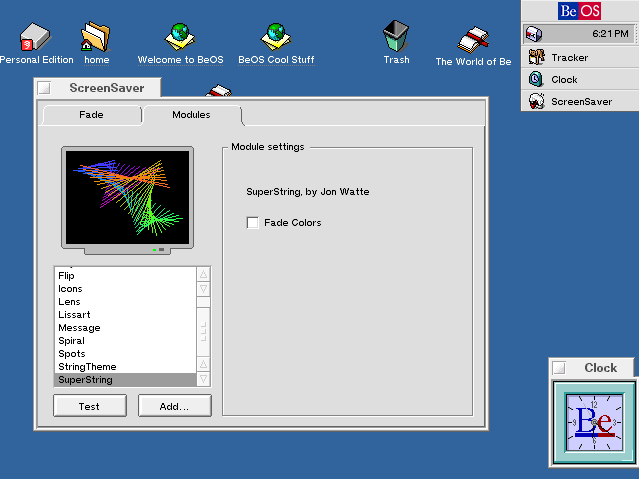Select ScreenSaver in the Deskbar
Image resolution: width=640 pixels, height=480 pixels.
pos(580,101)
